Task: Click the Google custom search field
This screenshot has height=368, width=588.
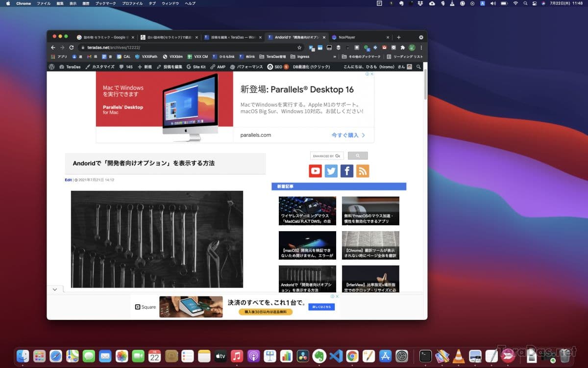Action: [327, 156]
